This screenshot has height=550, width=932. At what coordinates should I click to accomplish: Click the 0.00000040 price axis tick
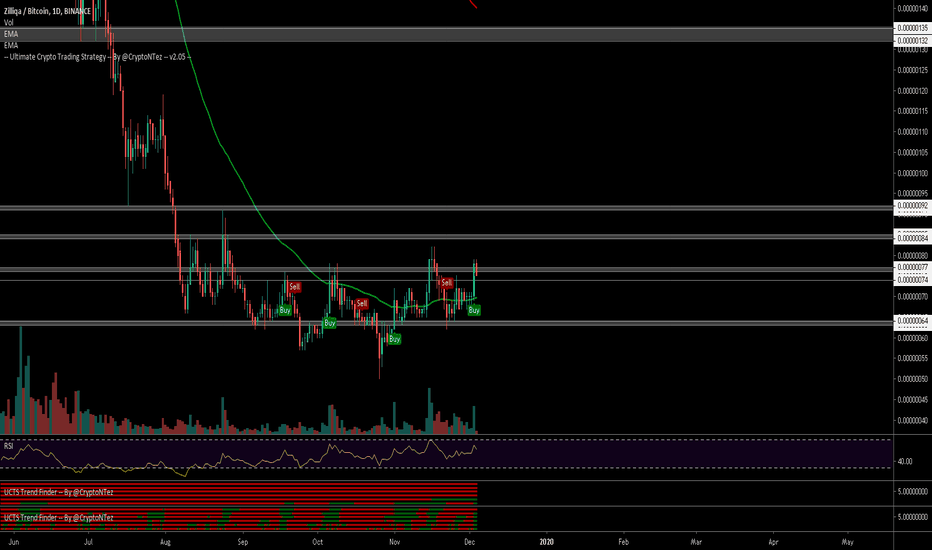coord(912,421)
